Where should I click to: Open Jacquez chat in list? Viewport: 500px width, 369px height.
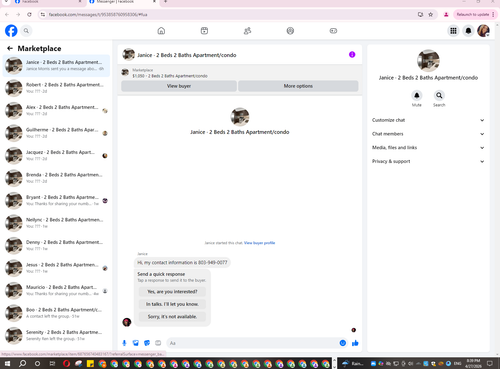56,156
